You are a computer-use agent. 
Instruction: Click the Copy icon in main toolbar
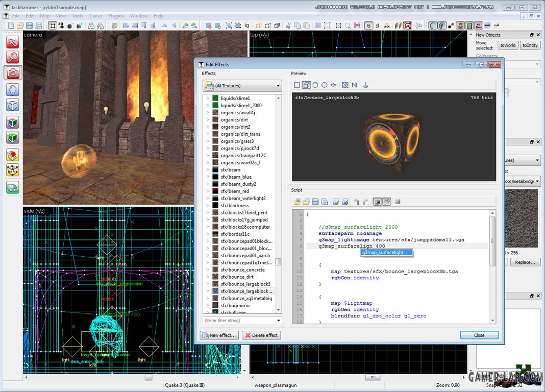click(x=297, y=26)
